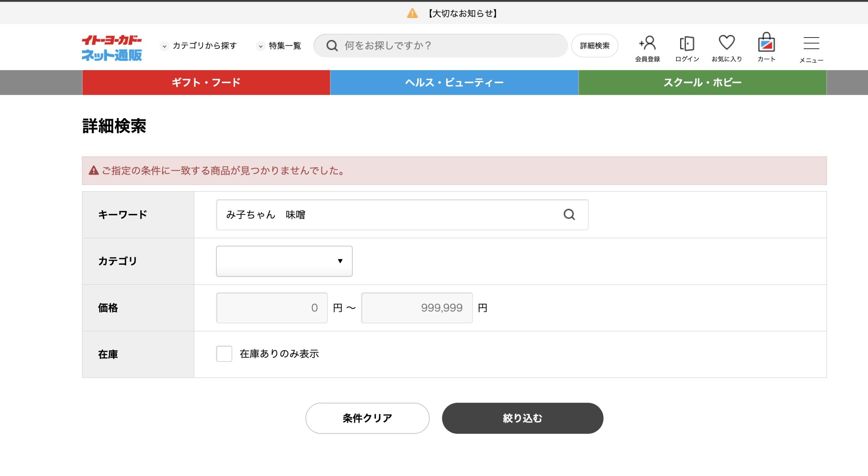The width and height of the screenshot is (868, 476).
Task: Enable the 在庫ありのみ表示 checkbox
Action: [224, 354]
